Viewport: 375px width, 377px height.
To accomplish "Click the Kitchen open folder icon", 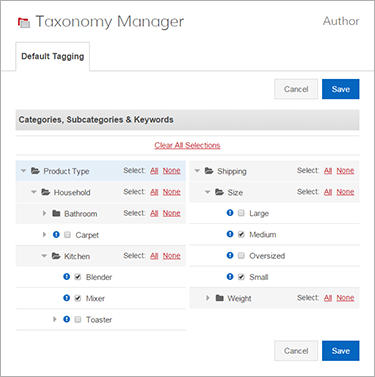I will click(x=56, y=256).
